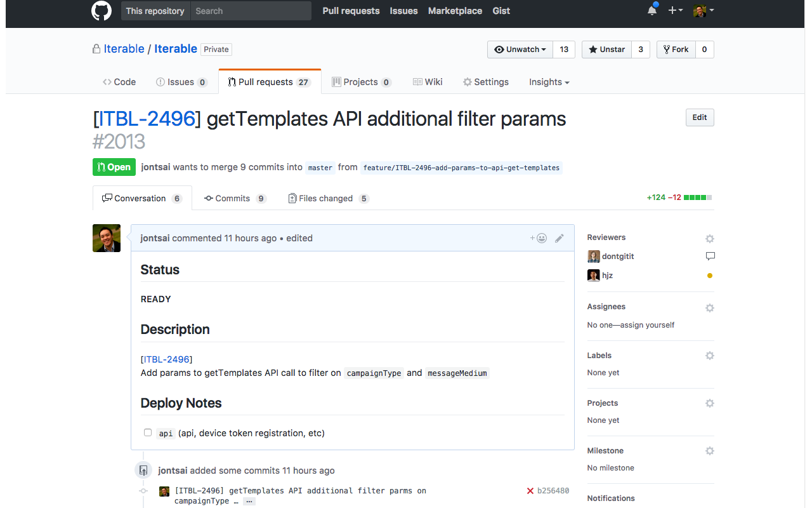The image size is (812, 508).
Task: Open the Commits 9 tab
Action: (x=235, y=198)
